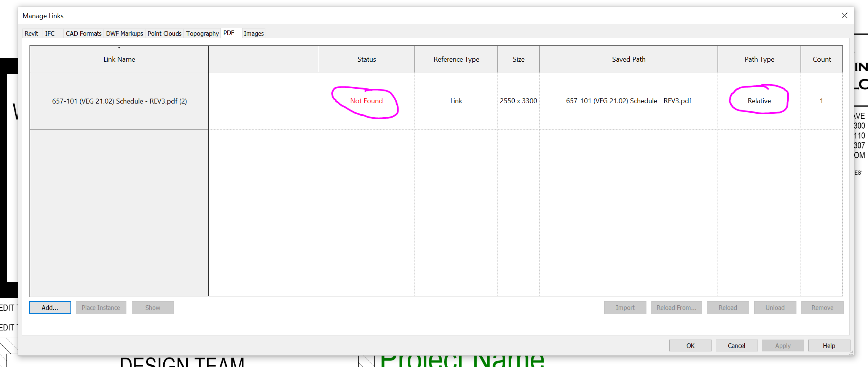Open the DWF Markups tab
The width and height of the screenshot is (868, 367).
tap(124, 34)
